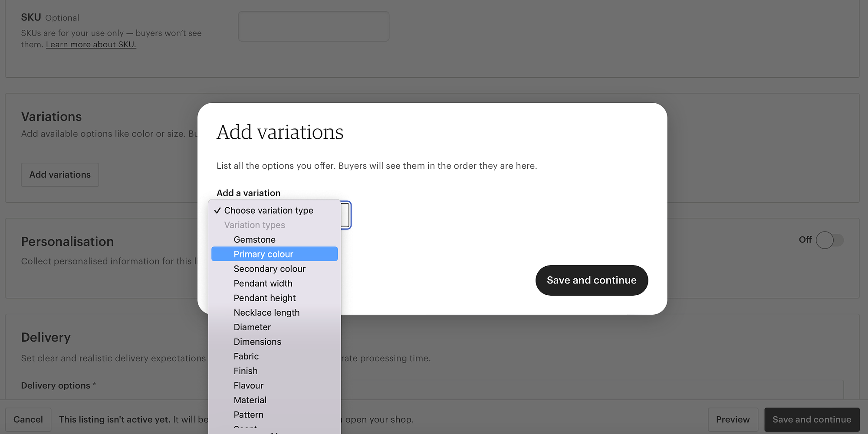This screenshot has height=434, width=868.
Task: Select Material variation type
Action: click(274, 400)
